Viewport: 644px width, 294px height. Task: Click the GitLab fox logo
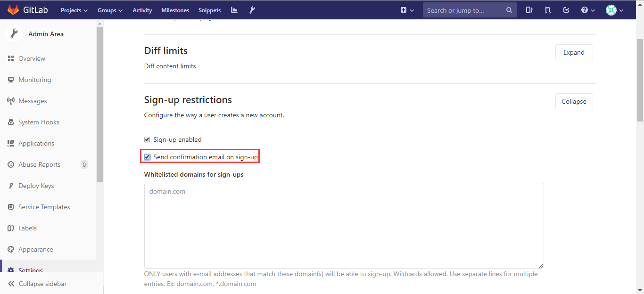pos(13,10)
